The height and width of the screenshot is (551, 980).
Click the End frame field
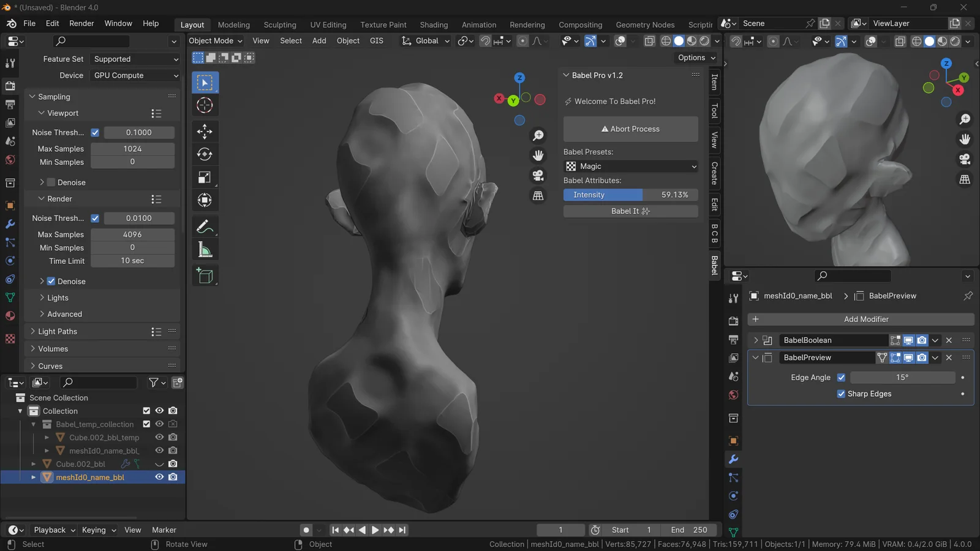tap(689, 530)
